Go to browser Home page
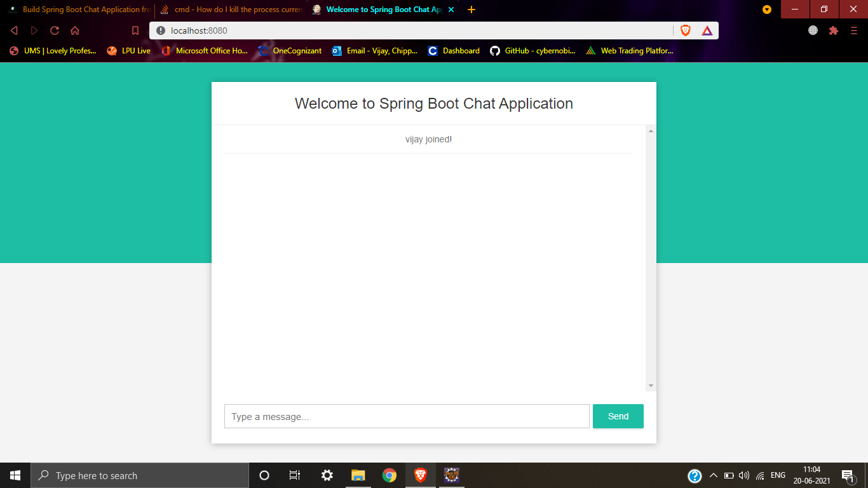This screenshot has width=868, height=488. pyautogui.click(x=75, y=30)
